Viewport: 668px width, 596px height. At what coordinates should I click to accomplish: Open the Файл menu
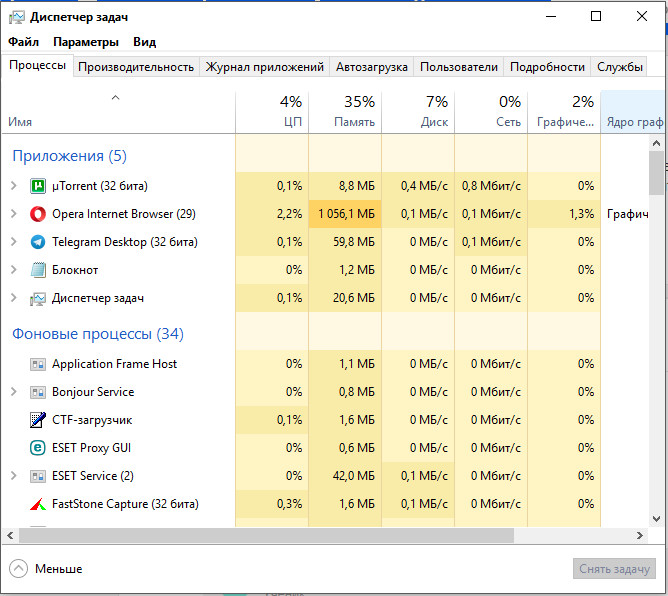point(23,42)
